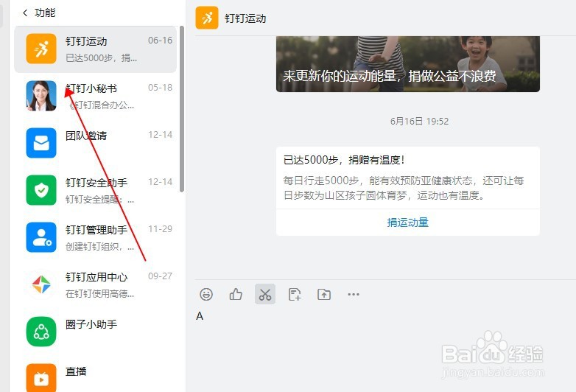Go back using the 功能 back arrow
Image resolution: width=576 pixels, height=392 pixels.
[x=25, y=13]
